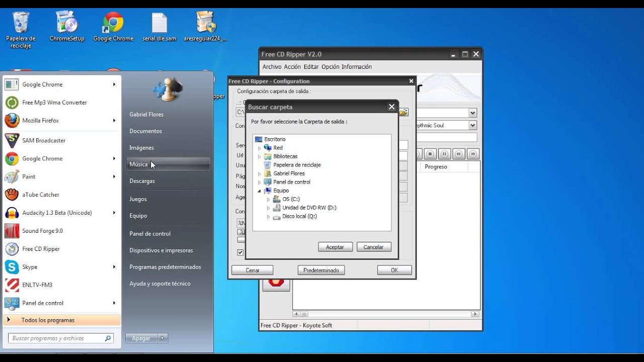Expand the Unidad de DVD RW (D:) node
This screenshot has width=644, height=362.
click(269, 208)
